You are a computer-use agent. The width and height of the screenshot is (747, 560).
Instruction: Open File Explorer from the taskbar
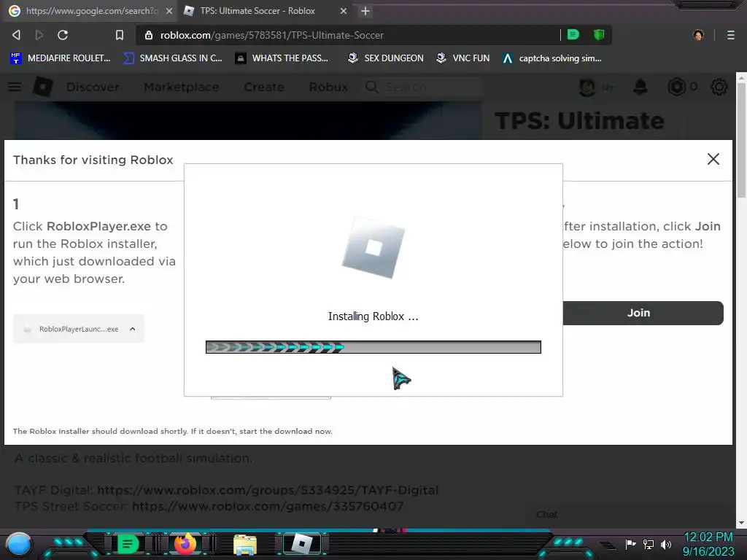pyautogui.click(x=245, y=545)
